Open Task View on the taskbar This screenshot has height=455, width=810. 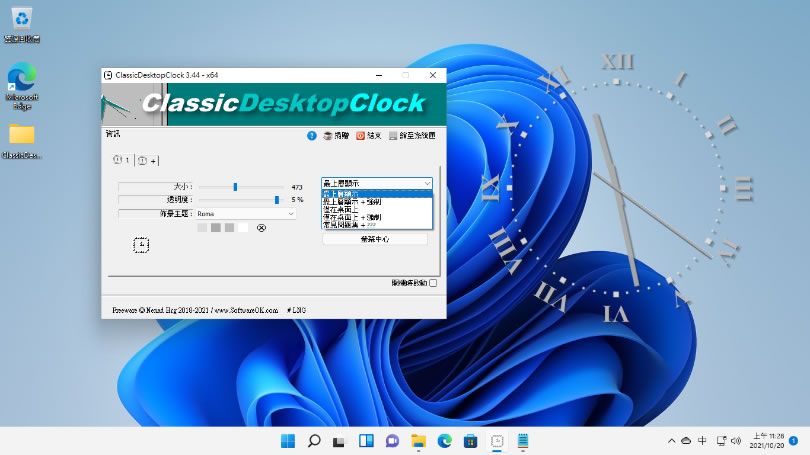click(x=339, y=441)
